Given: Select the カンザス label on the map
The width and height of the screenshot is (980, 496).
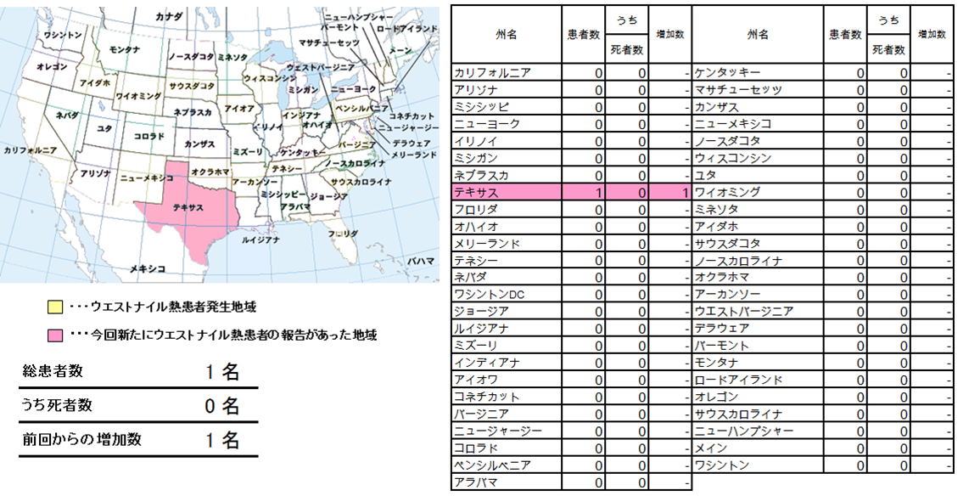Looking at the screenshot, I should [x=199, y=144].
